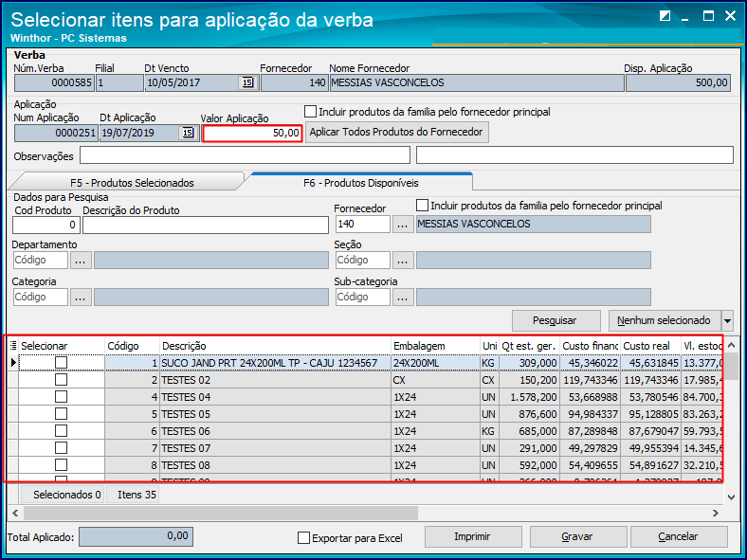The width and height of the screenshot is (747, 560).
Task: Click the row indicator arrow of the SUCO JAND row
Action: (x=13, y=363)
